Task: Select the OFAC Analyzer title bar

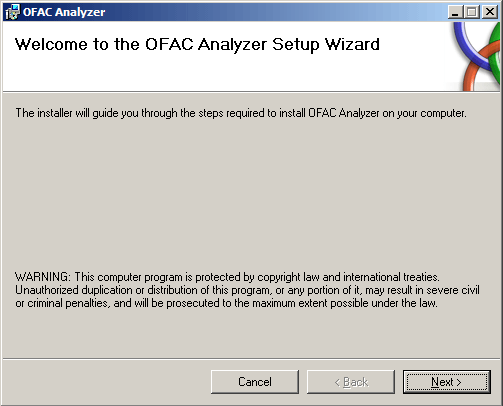Action: (233, 12)
